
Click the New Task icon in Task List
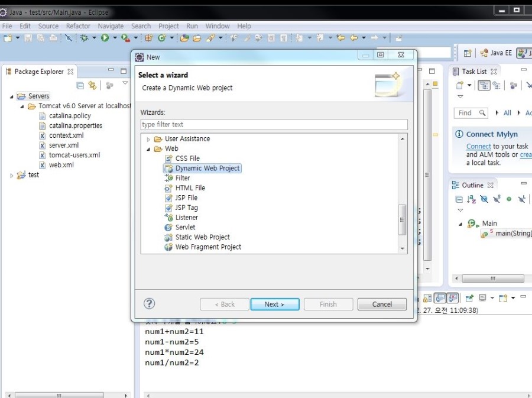[459, 86]
